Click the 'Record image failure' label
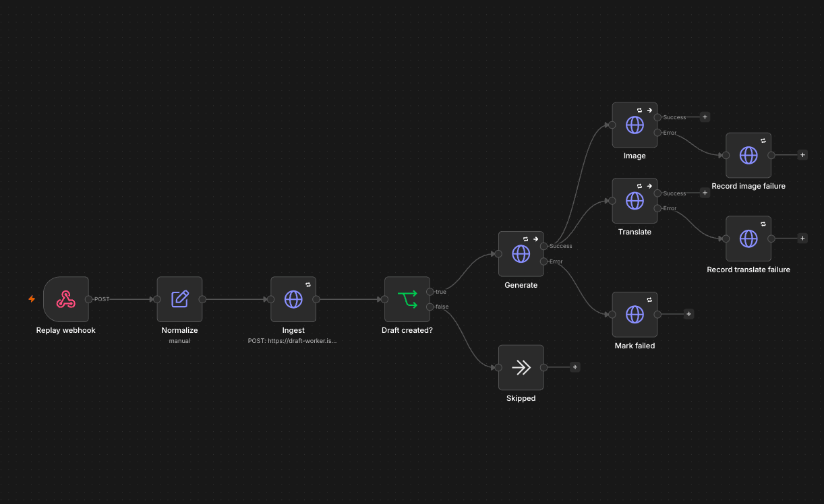The image size is (824, 504). coord(748,186)
